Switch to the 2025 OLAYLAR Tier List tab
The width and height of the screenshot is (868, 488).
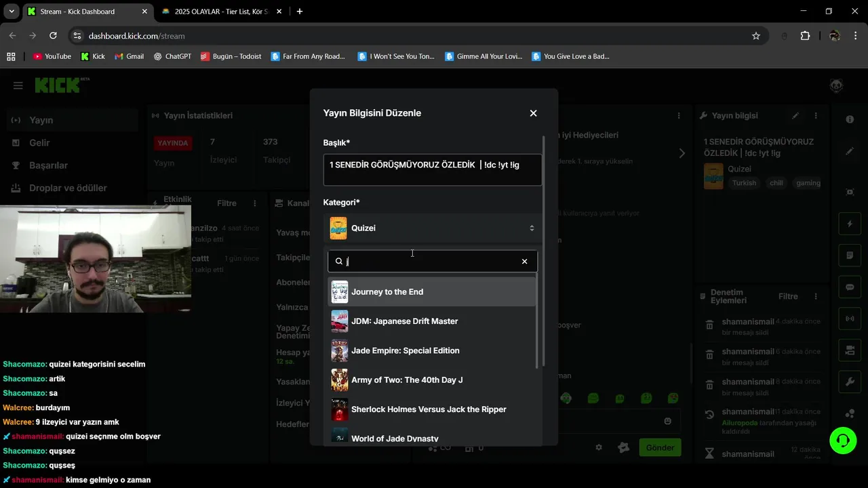(x=220, y=12)
